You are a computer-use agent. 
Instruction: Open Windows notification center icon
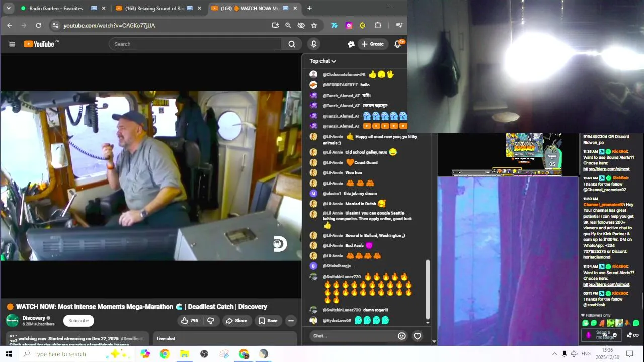pyautogui.click(x=629, y=354)
